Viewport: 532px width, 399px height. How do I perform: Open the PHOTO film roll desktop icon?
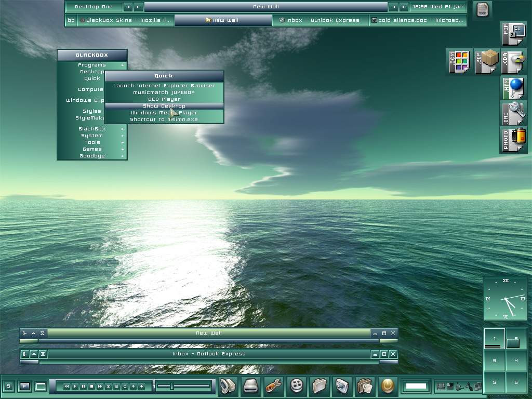click(513, 140)
